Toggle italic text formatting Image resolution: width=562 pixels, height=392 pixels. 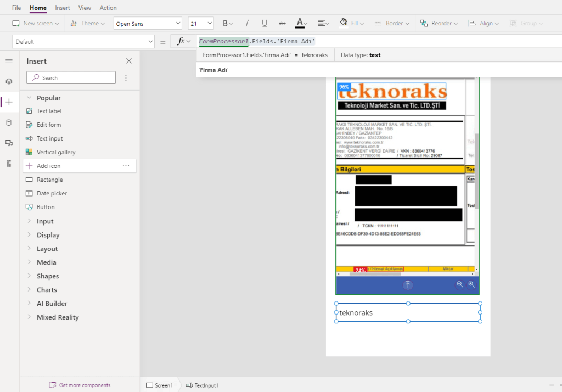(247, 24)
